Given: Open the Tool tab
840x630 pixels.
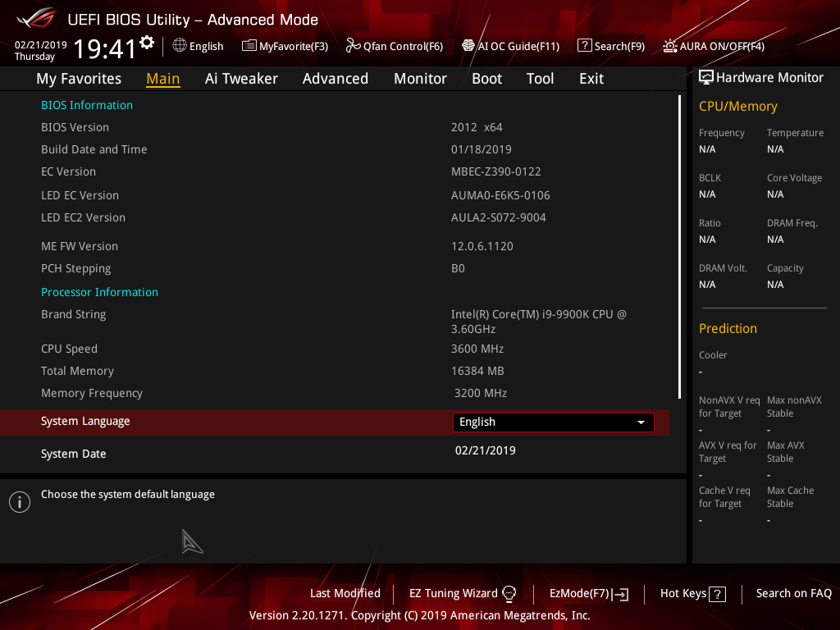Looking at the screenshot, I should coord(540,79).
